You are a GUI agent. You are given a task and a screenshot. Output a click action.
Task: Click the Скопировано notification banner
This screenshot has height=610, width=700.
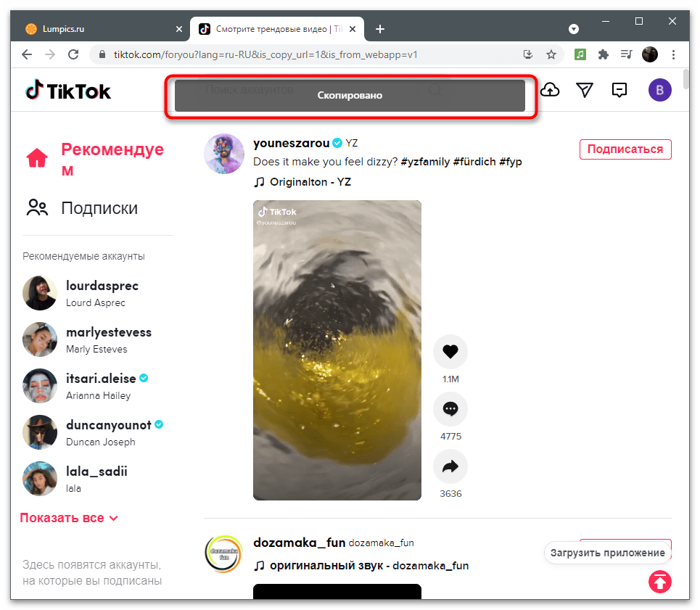[x=350, y=96]
